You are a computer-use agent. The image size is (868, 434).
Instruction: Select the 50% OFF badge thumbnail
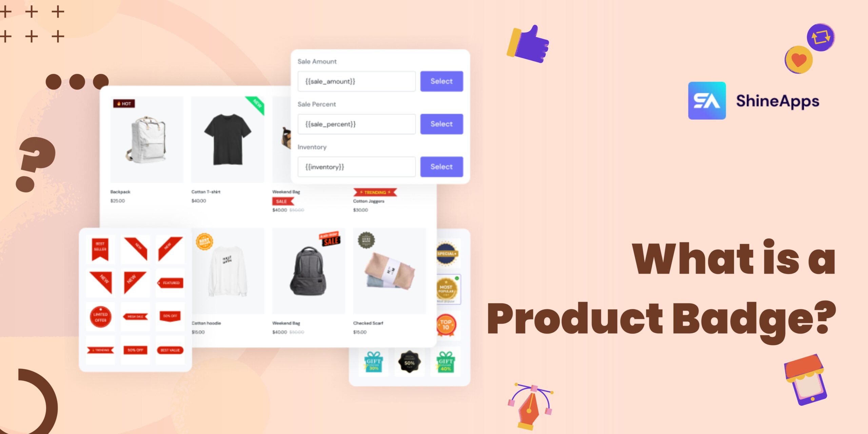pos(171,317)
